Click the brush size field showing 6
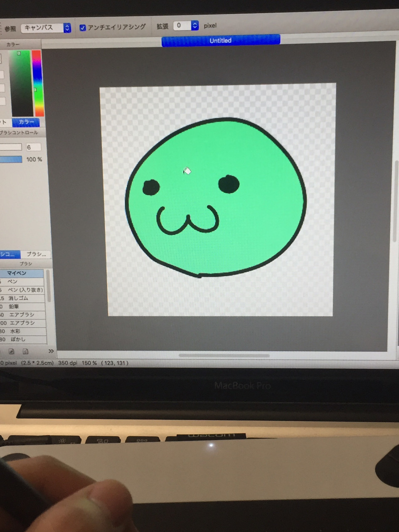Image resolution: width=399 pixels, height=532 pixels. [x=33, y=147]
